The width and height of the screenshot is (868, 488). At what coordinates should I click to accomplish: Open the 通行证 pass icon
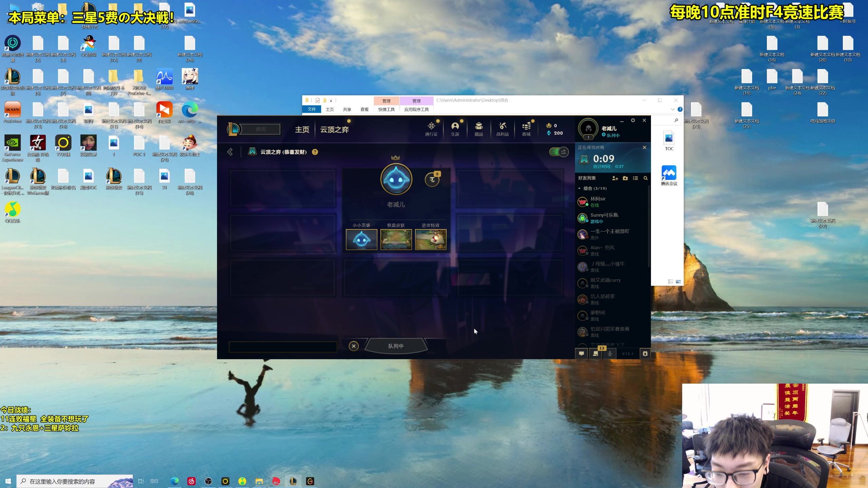[x=431, y=129]
